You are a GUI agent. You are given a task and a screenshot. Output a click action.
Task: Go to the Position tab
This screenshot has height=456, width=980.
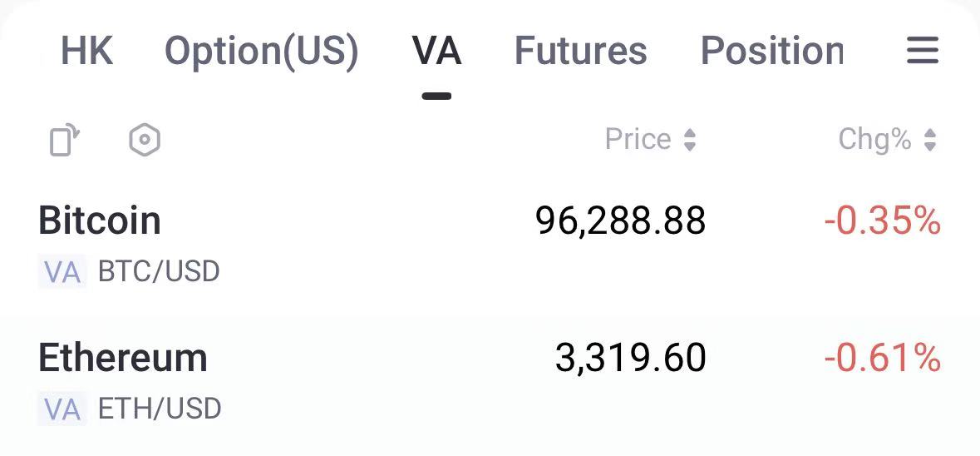(771, 51)
